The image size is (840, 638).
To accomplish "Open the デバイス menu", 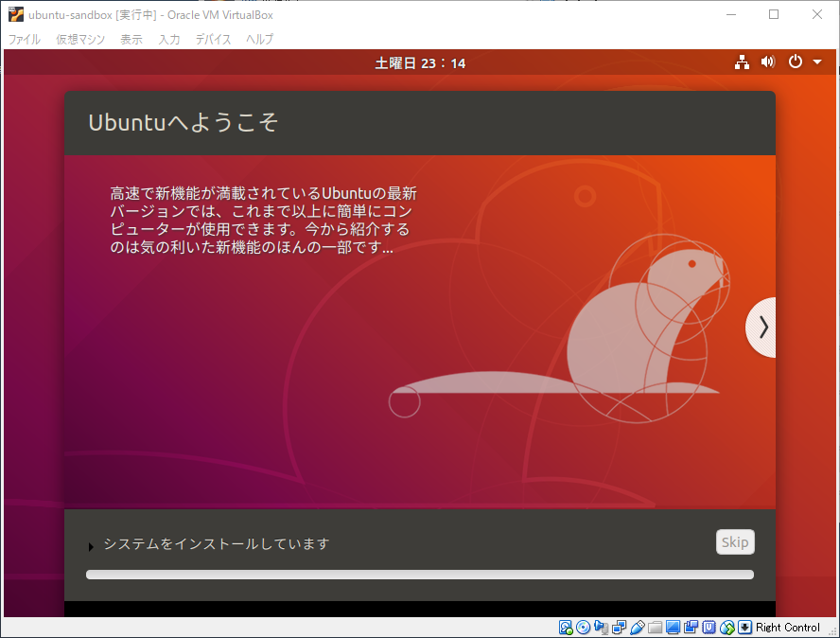I will point(213,39).
